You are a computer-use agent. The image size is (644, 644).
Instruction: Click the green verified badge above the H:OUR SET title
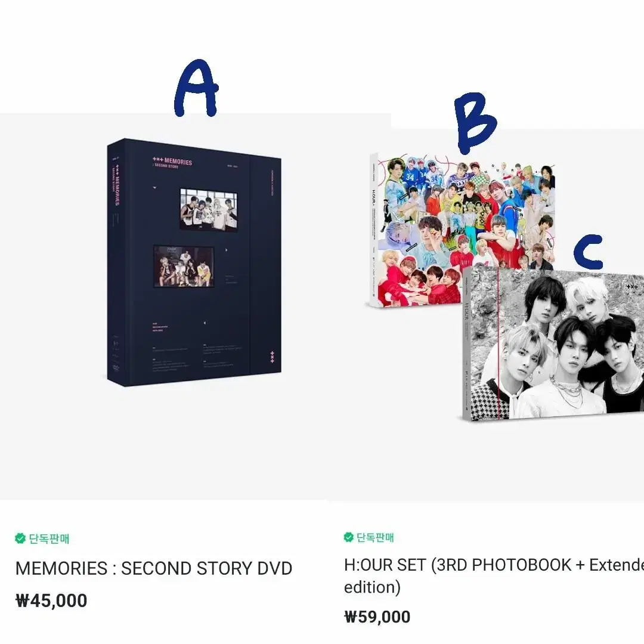[349, 537]
